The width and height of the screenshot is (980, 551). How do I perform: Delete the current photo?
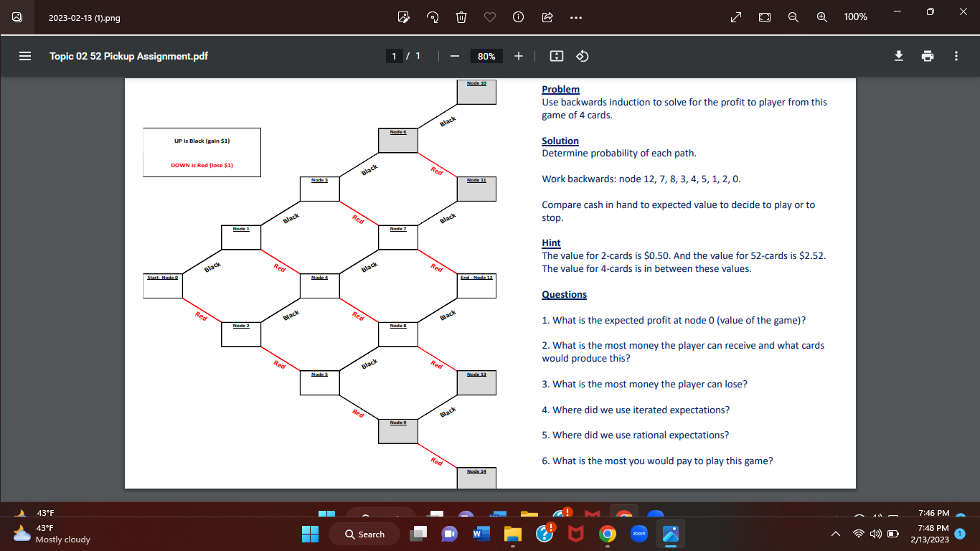point(461,17)
